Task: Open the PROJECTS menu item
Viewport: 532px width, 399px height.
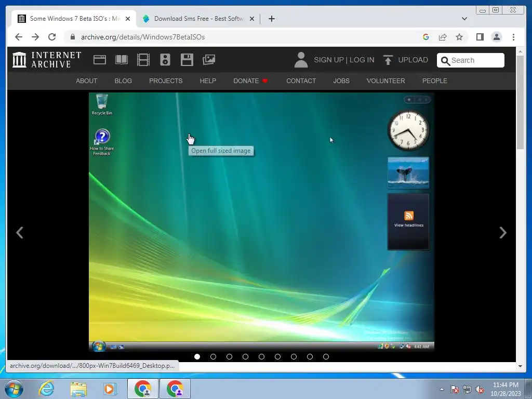Action: click(166, 81)
